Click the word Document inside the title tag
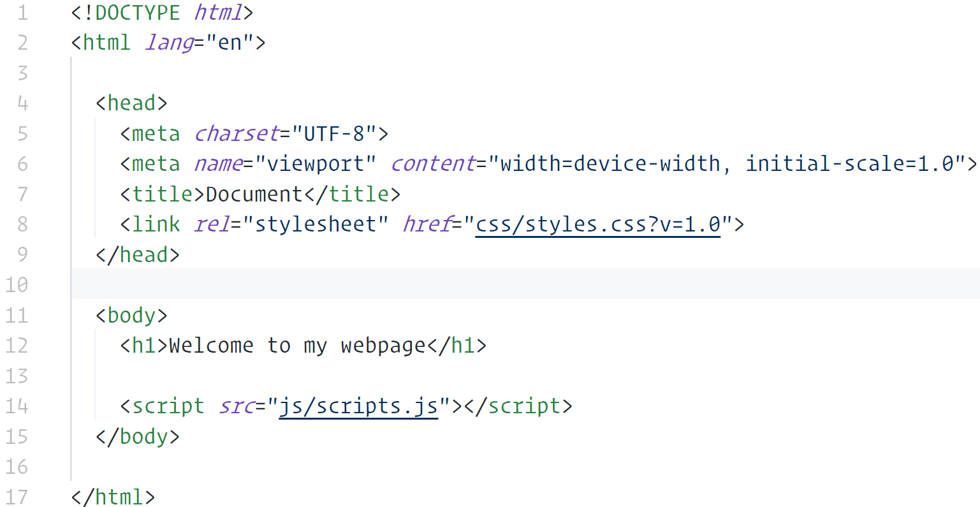Image resolution: width=980 pixels, height=507 pixels. click(254, 193)
